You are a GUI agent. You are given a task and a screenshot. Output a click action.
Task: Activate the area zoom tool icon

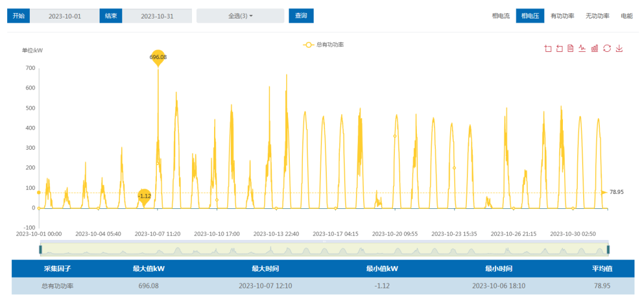(x=547, y=48)
